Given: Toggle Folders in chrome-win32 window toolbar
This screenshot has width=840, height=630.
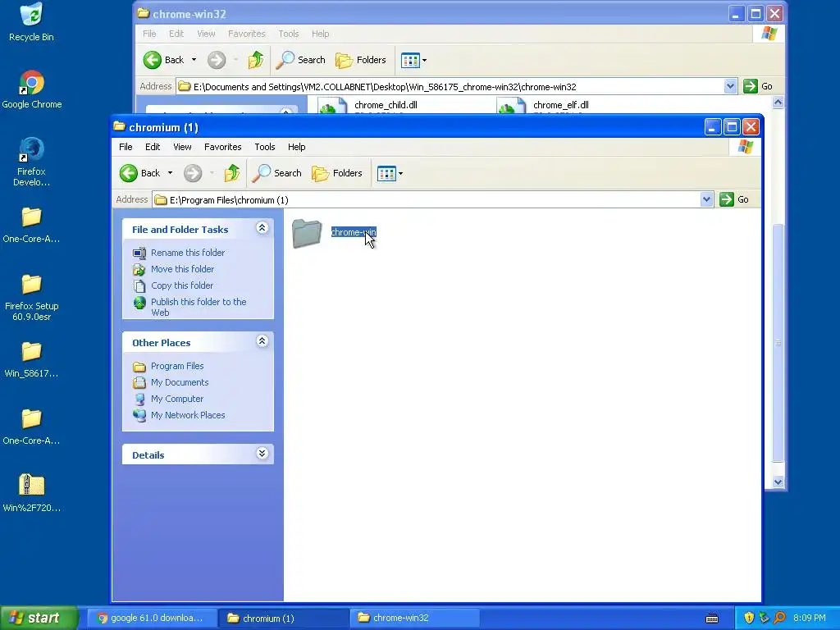Looking at the screenshot, I should click(x=361, y=60).
